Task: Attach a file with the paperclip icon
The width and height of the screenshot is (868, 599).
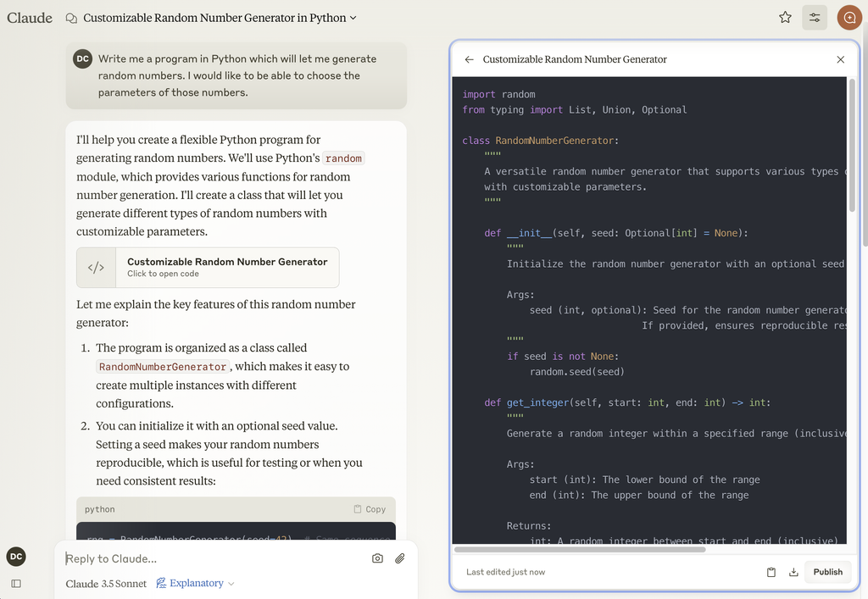Action: [399, 558]
